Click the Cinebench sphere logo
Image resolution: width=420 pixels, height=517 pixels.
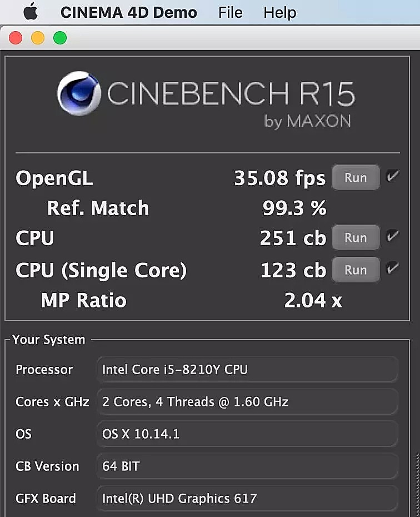[79, 93]
